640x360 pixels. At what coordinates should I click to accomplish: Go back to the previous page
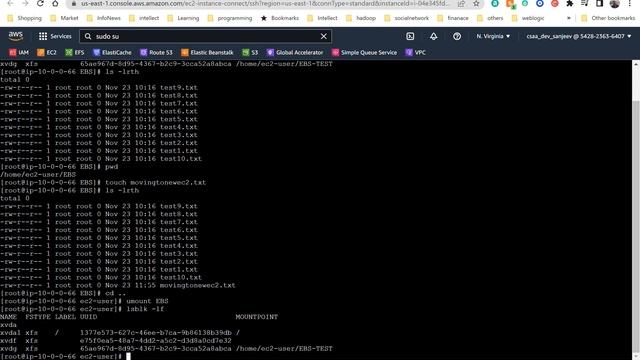coord(11,4)
